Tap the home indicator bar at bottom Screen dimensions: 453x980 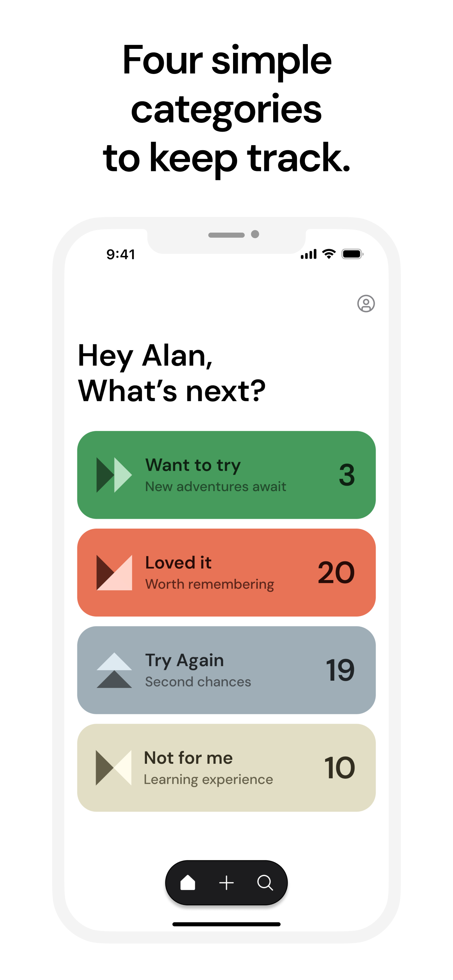point(226,924)
